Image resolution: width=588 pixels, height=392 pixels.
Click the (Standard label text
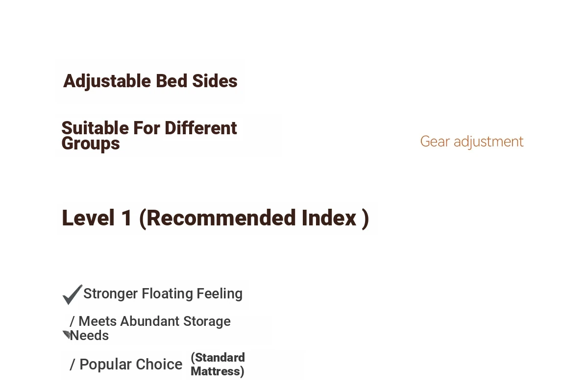218,357
